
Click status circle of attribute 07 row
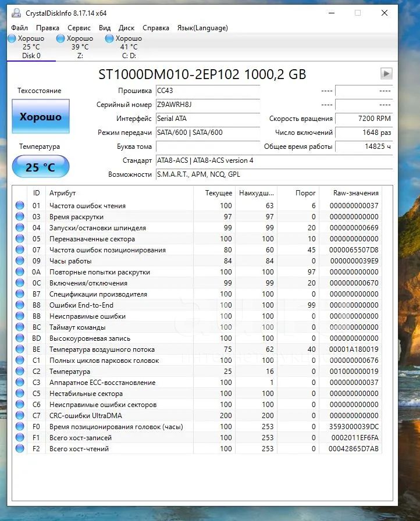pyautogui.click(x=20, y=249)
